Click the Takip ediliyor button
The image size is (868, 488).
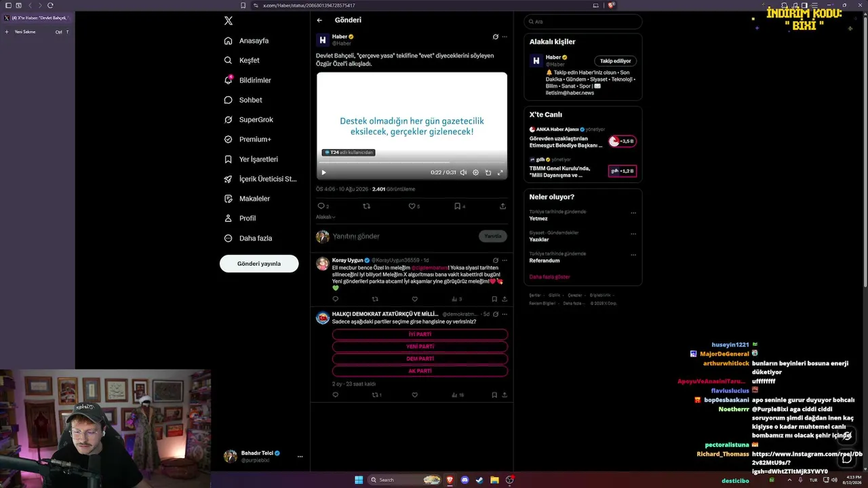[615, 61]
